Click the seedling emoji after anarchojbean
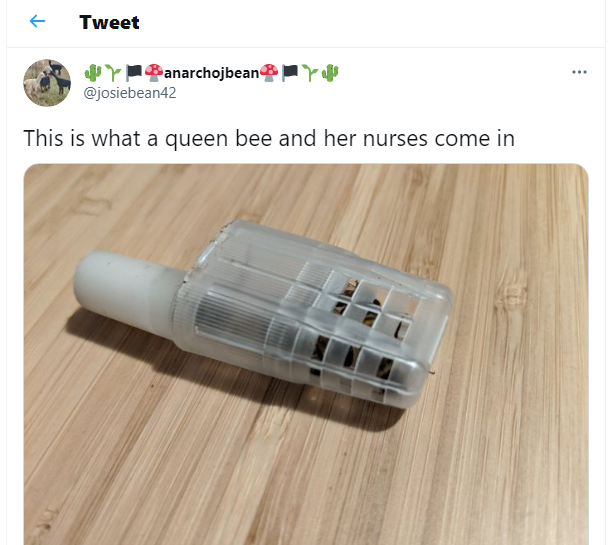 [310, 73]
